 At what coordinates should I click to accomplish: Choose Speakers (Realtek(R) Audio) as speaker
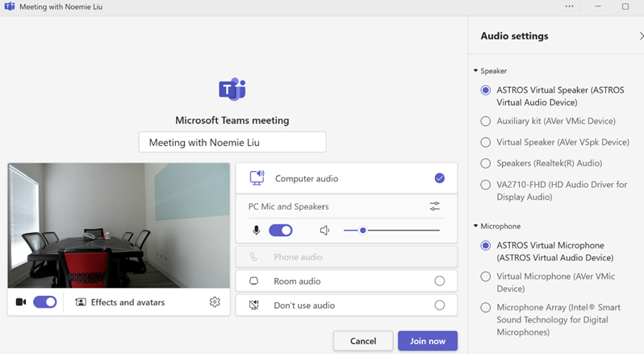[485, 163]
